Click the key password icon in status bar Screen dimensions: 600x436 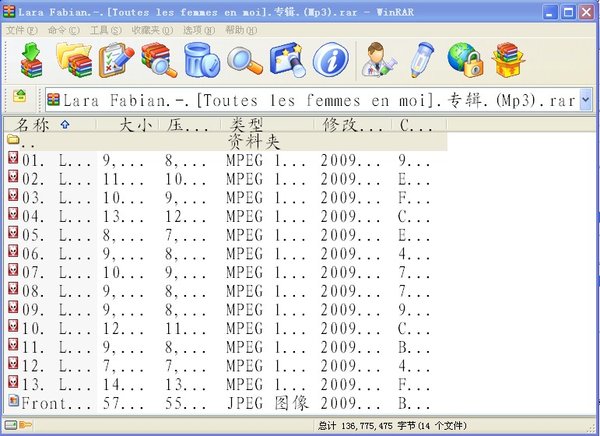(26, 425)
